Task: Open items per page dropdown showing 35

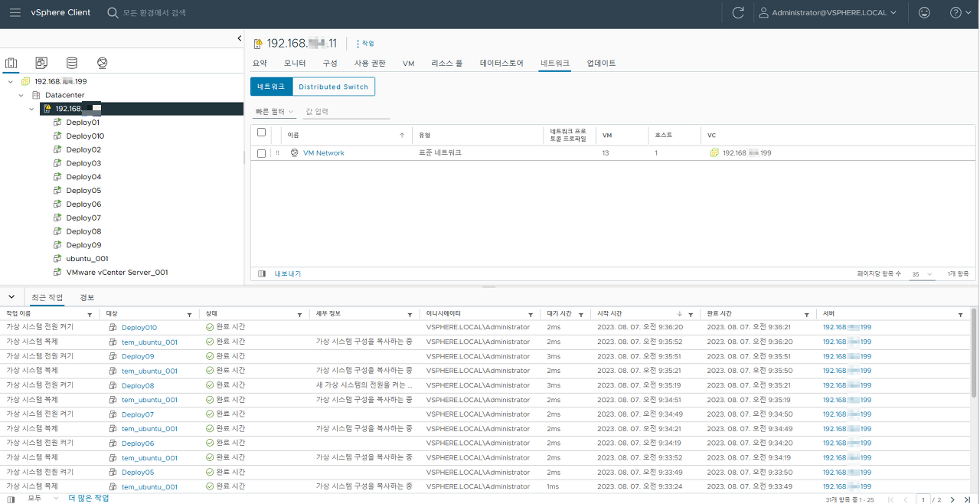Action: [922, 273]
